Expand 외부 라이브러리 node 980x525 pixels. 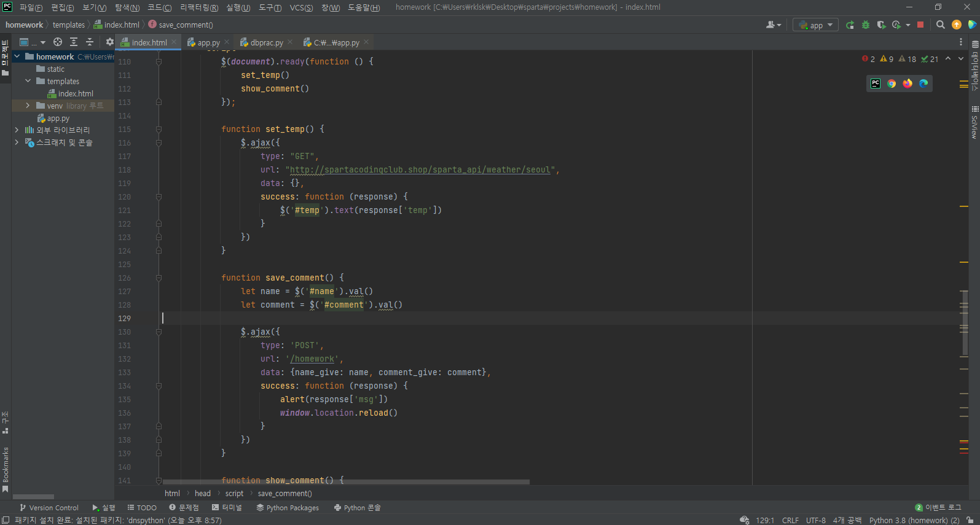pyautogui.click(x=17, y=130)
